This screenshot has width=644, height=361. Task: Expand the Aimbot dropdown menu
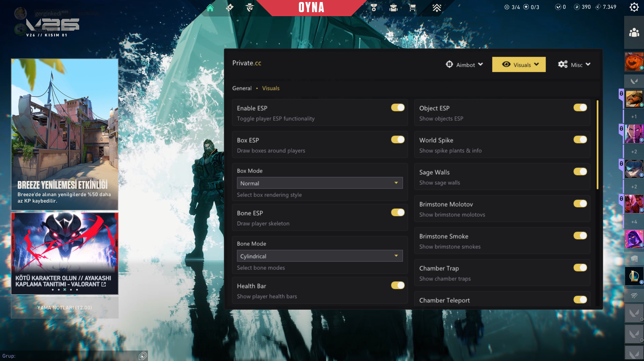(x=464, y=64)
